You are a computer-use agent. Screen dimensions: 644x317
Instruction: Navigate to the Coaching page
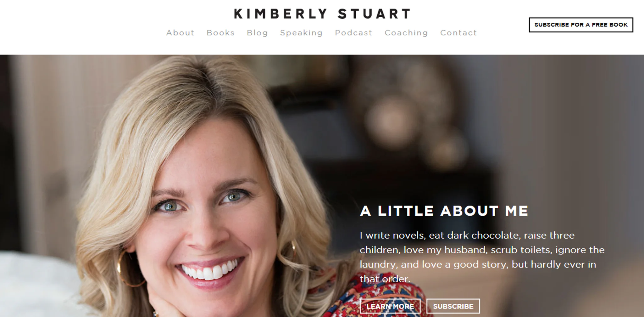tap(406, 33)
